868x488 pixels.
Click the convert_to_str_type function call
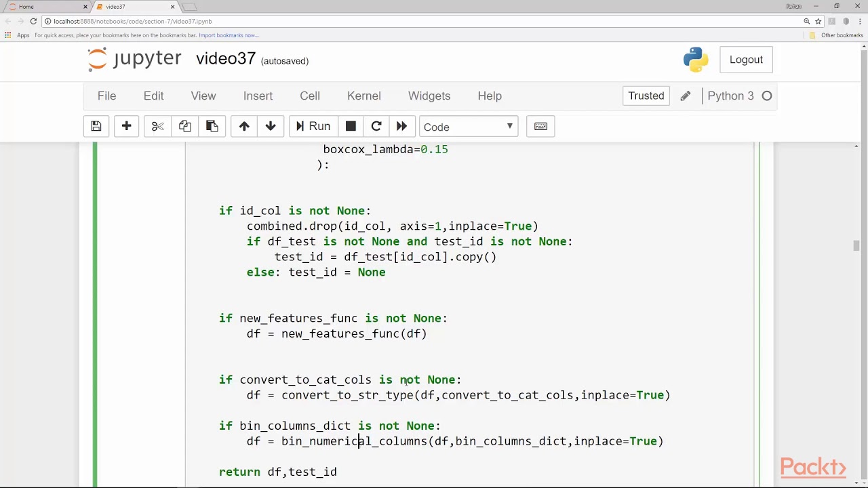click(476, 395)
